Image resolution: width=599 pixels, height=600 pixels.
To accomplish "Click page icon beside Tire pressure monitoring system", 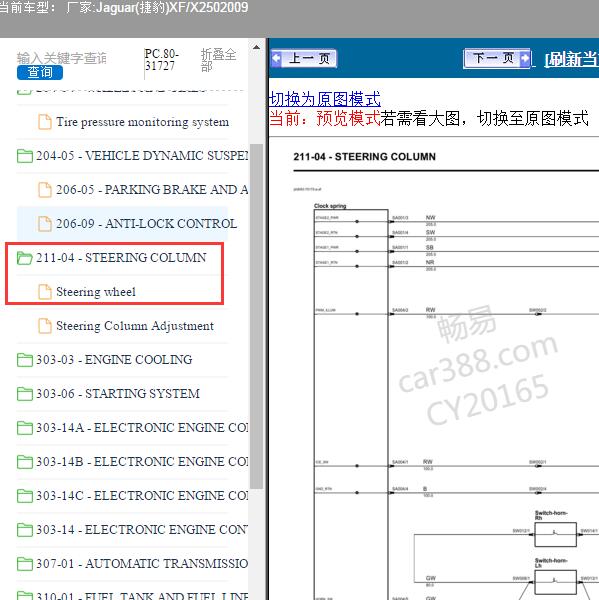I will pyautogui.click(x=45, y=122).
